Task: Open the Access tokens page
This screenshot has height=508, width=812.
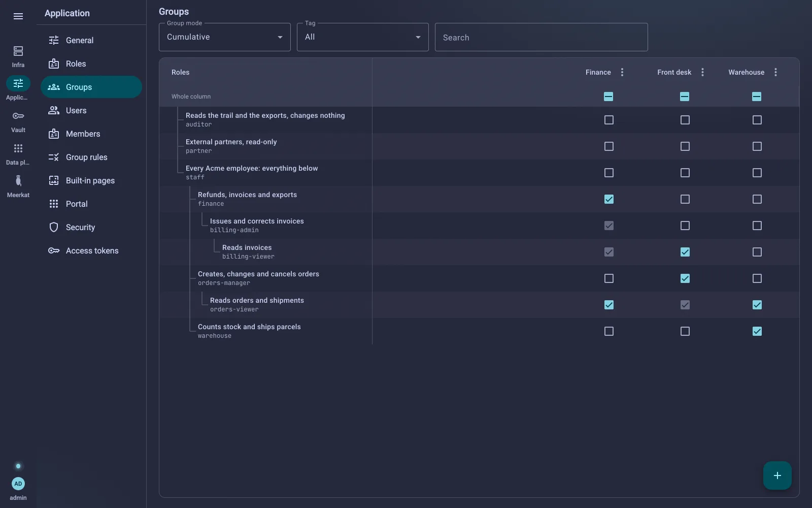Action: pos(91,250)
